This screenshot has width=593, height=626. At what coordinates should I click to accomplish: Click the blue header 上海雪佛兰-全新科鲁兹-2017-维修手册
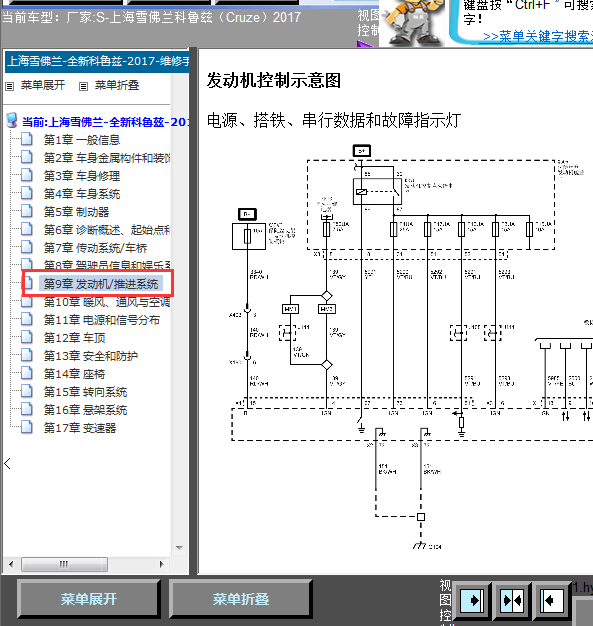97,61
